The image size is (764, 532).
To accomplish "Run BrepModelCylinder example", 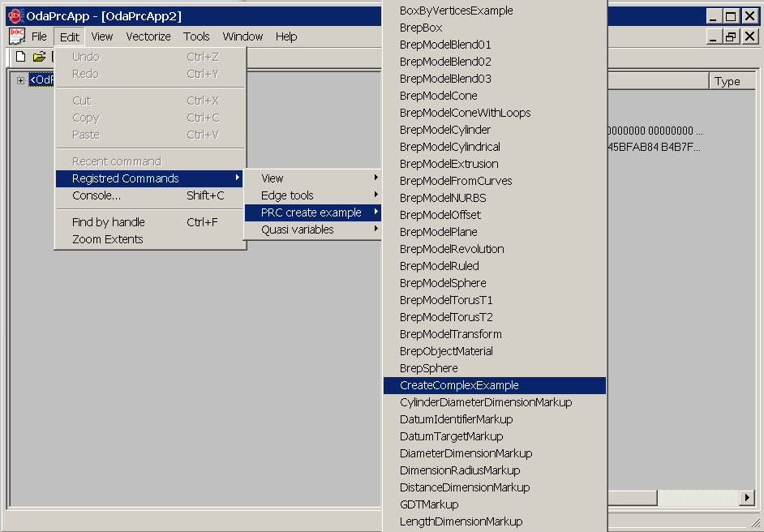I will click(495, 130).
